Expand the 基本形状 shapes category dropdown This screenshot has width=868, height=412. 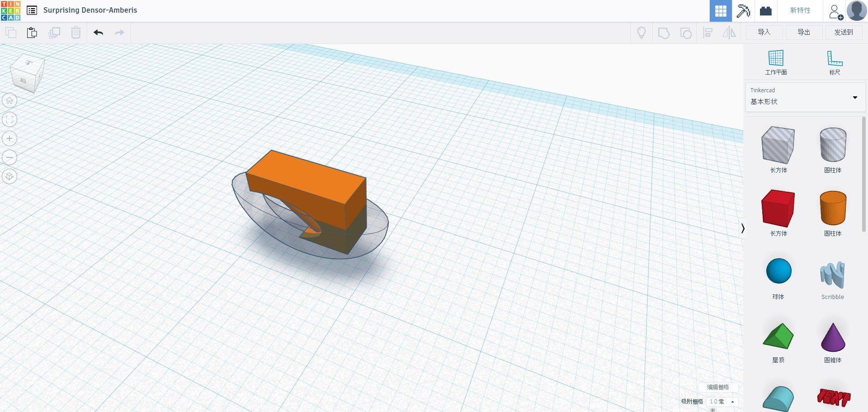[x=805, y=97]
